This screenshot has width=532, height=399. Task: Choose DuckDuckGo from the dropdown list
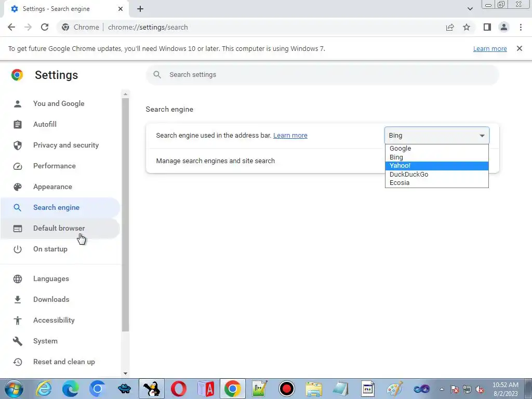pos(436,174)
